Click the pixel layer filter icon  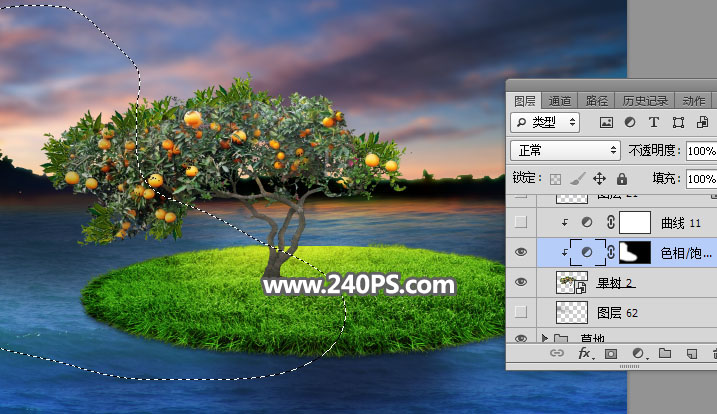coord(606,122)
